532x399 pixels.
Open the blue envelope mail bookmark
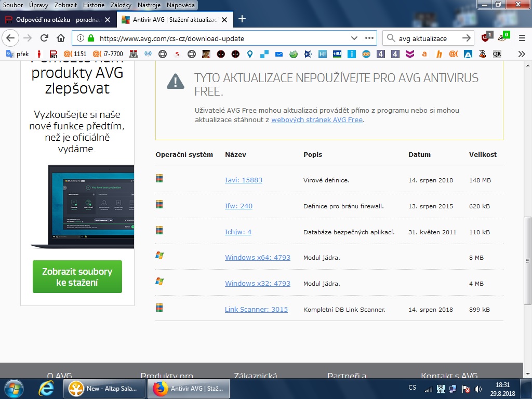pos(279,54)
